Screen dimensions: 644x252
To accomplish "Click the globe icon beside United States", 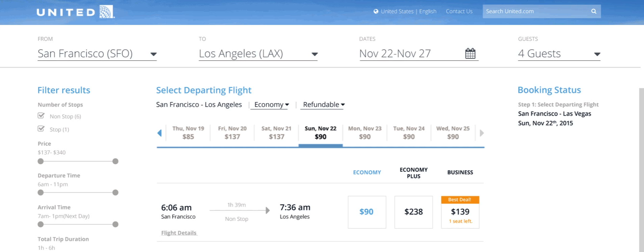I will [x=376, y=11].
